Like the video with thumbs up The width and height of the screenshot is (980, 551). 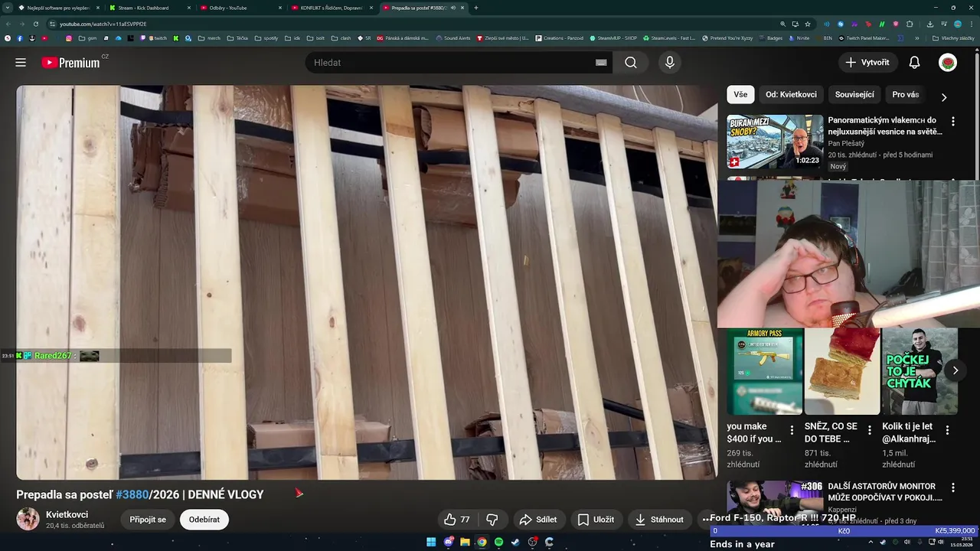coord(457,520)
